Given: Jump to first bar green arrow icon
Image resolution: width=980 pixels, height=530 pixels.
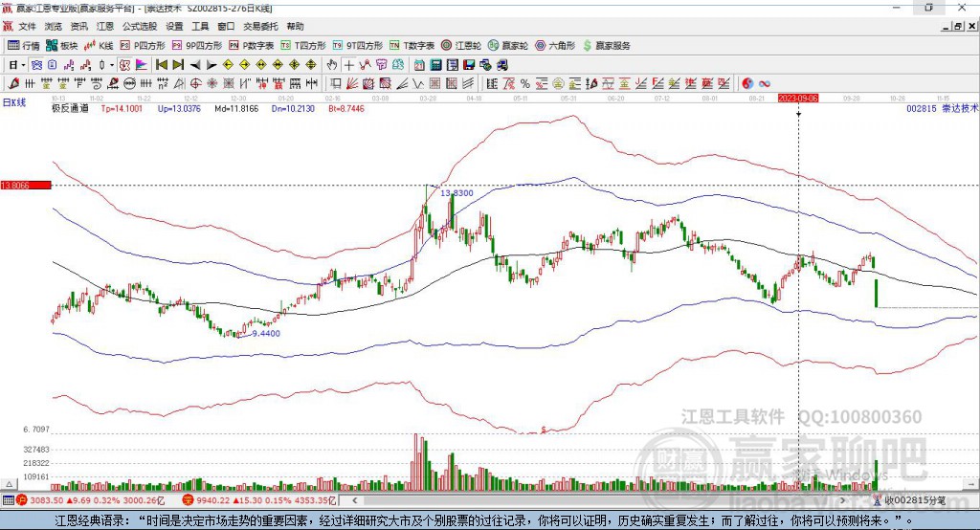Looking at the screenshot, I should tap(161, 65).
